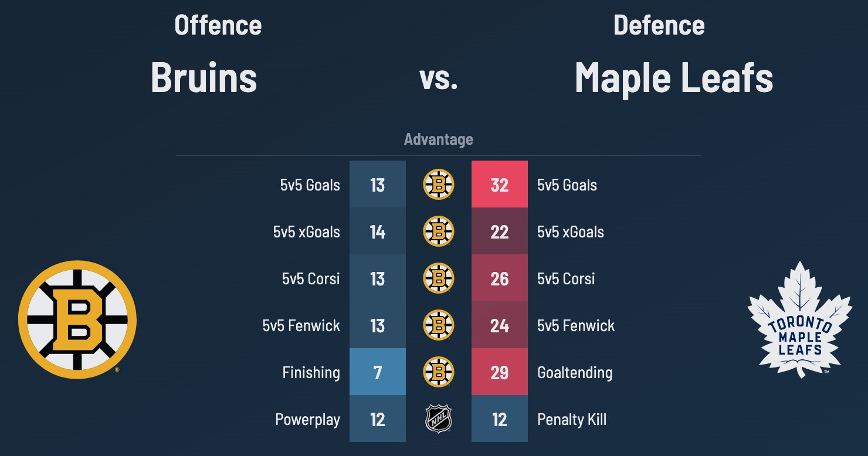The height and width of the screenshot is (456, 868).
Task: Click the NHL shield icon in the Powerplay row
Action: 439,419
